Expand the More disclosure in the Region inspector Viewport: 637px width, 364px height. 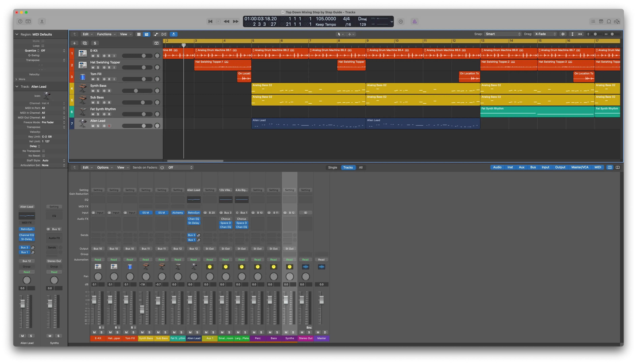(16, 79)
